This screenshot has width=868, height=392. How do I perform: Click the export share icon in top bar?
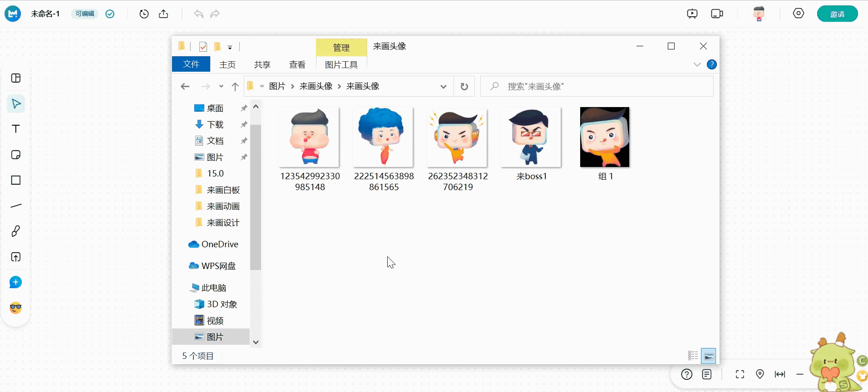coord(163,14)
